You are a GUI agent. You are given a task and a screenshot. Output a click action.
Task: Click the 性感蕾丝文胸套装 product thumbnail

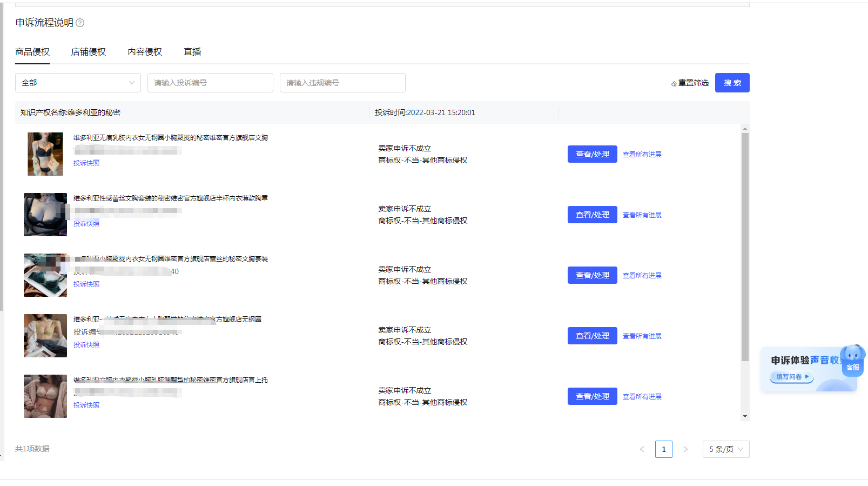(45, 215)
